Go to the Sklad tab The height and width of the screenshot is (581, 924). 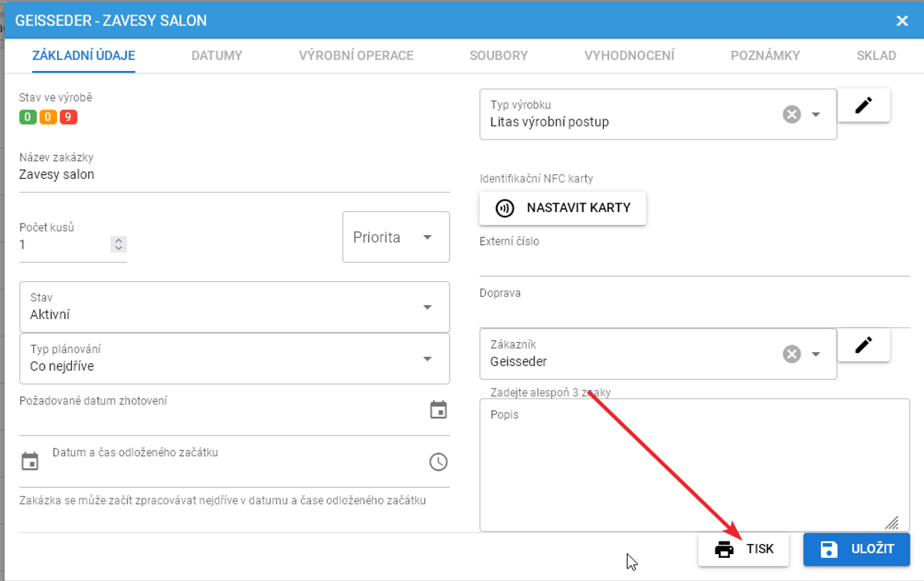pos(876,55)
